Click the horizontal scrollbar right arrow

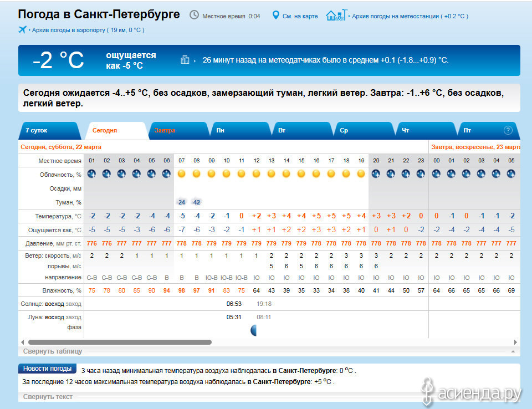515,342
